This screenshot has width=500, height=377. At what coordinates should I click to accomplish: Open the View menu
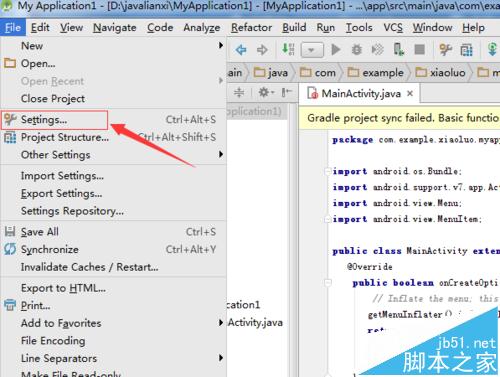click(71, 27)
